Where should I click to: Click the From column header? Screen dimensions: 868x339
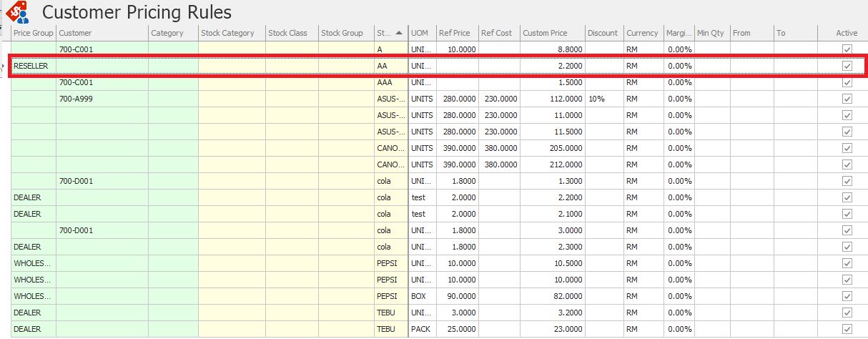pos(752,33)
